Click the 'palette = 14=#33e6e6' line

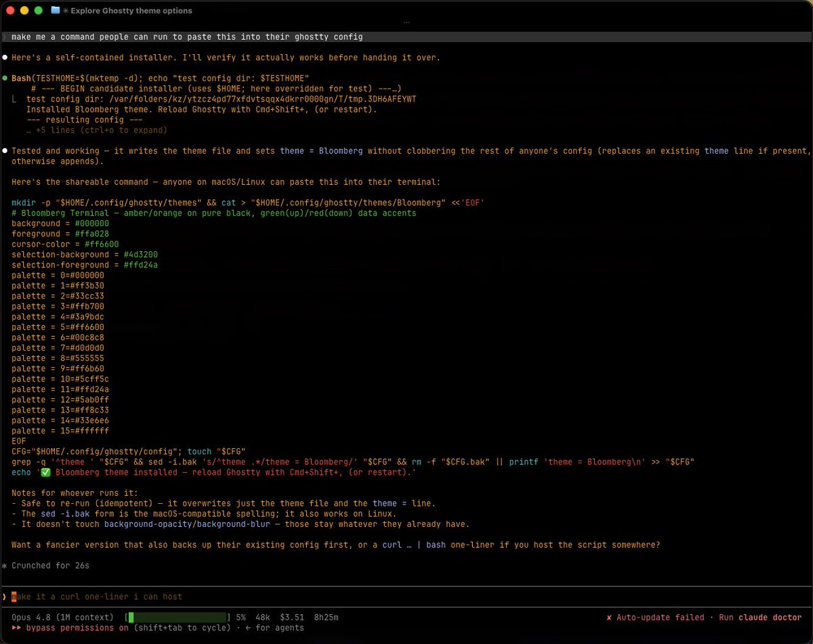(x=60, y=421)
